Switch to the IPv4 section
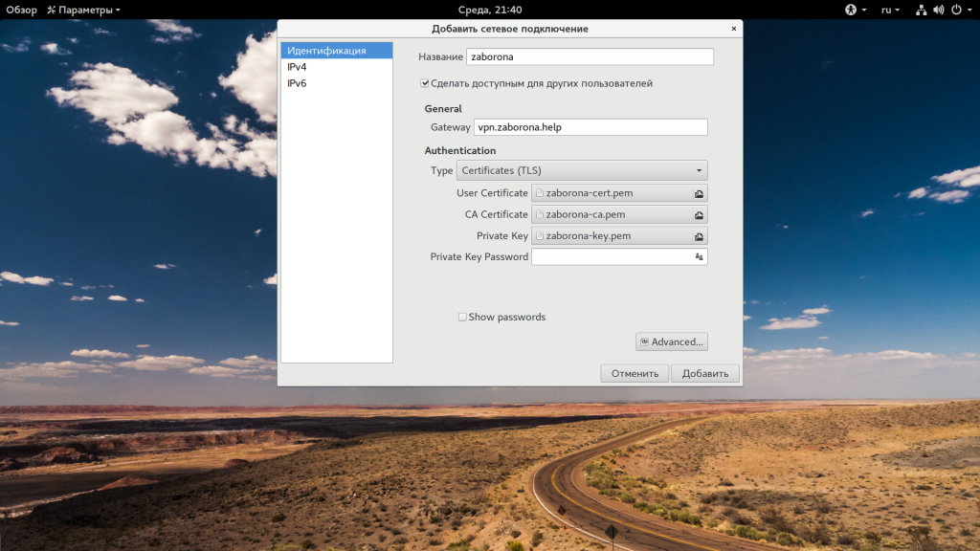The height and width of the screenshot is (551, 980). (298, 67)
